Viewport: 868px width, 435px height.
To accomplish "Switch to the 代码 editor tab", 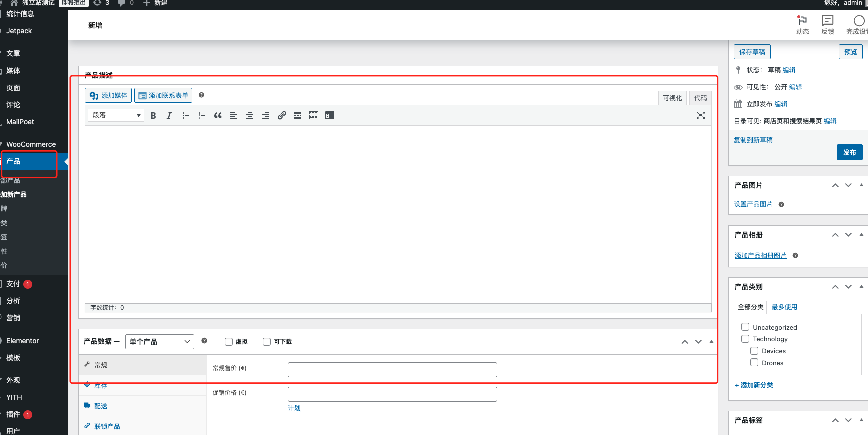I will [700, 98].
